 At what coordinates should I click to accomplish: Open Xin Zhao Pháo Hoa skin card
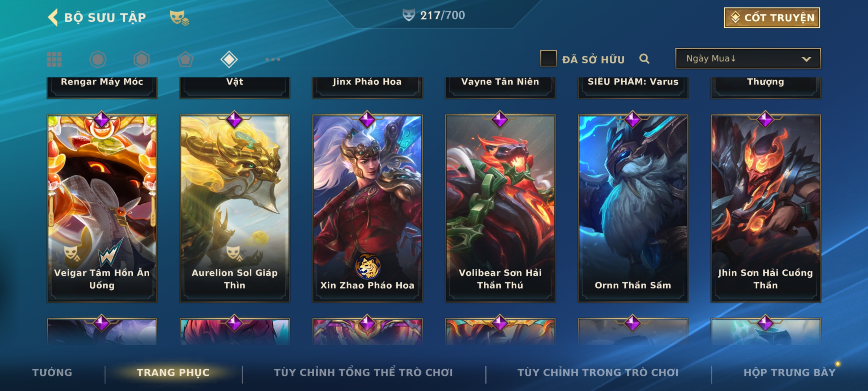point(367,208)
